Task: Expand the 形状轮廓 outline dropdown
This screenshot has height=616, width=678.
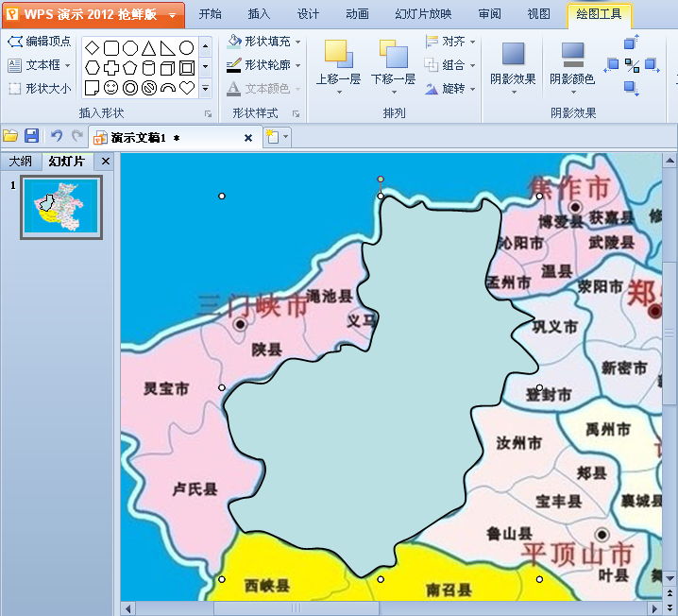Action: (297, 65)
